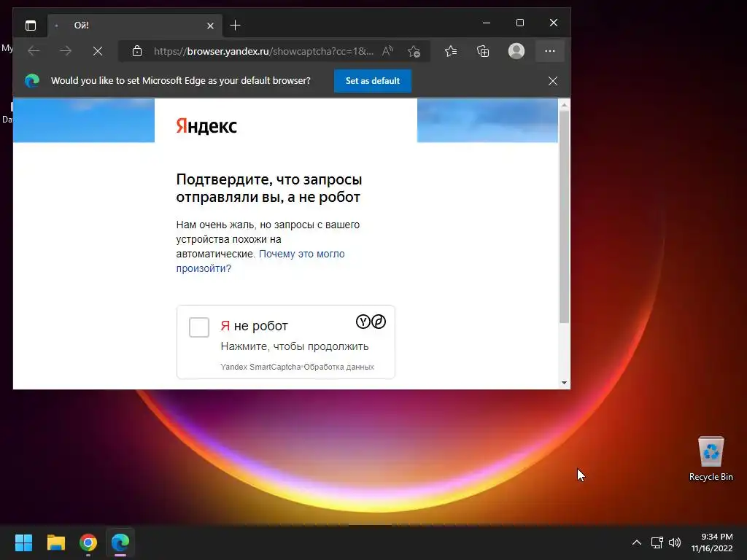Check the "Я не робот" checkbox

click(x=199, y=327)
